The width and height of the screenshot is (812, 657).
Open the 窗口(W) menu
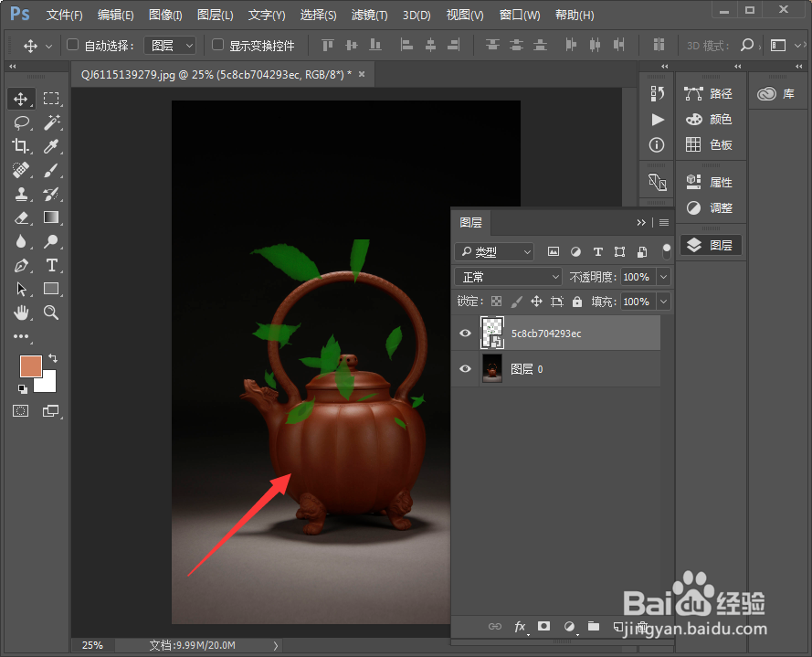coord(520,15)
